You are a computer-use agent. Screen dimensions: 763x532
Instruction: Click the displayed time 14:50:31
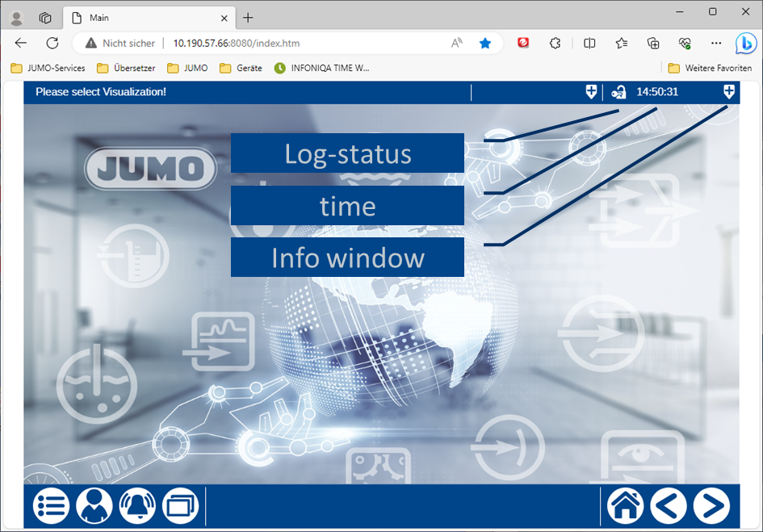tap(657, 92)
